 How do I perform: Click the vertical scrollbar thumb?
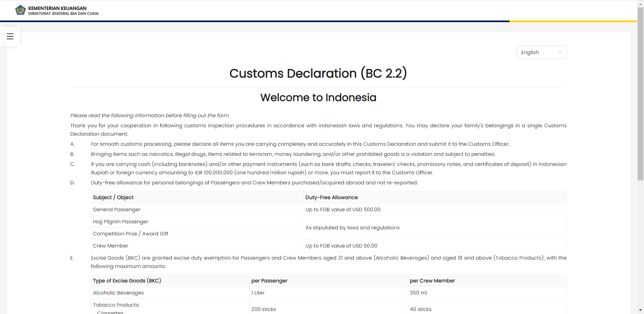(640, 94)
